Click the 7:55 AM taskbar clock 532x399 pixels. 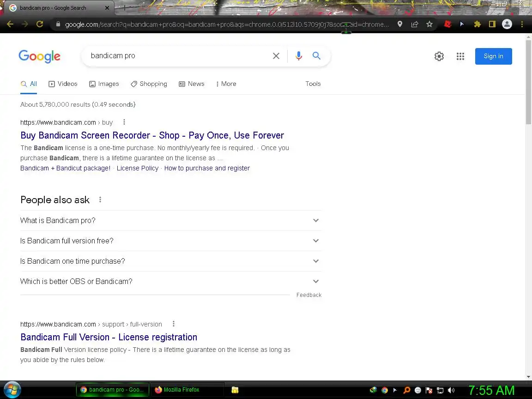click(x=491, y=390)
